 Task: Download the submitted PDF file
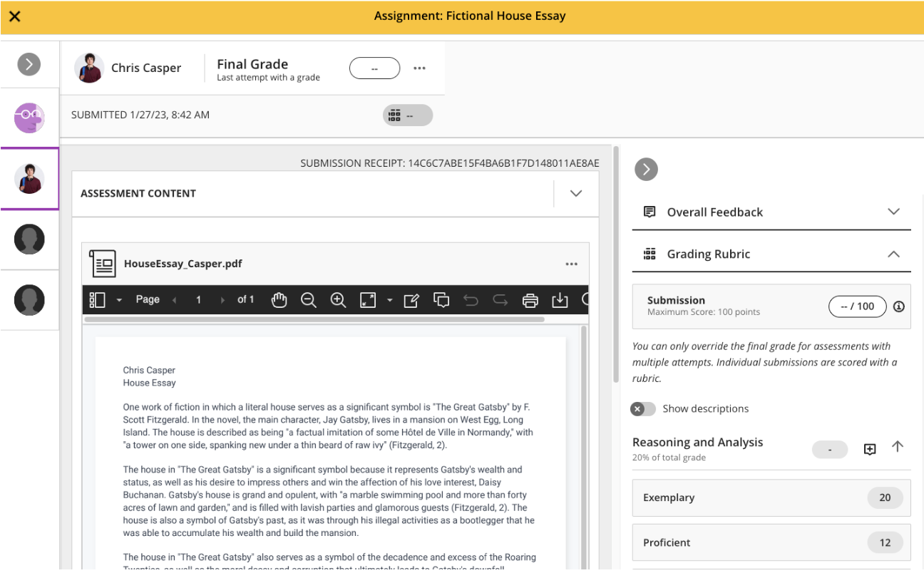tap(560, 300)
